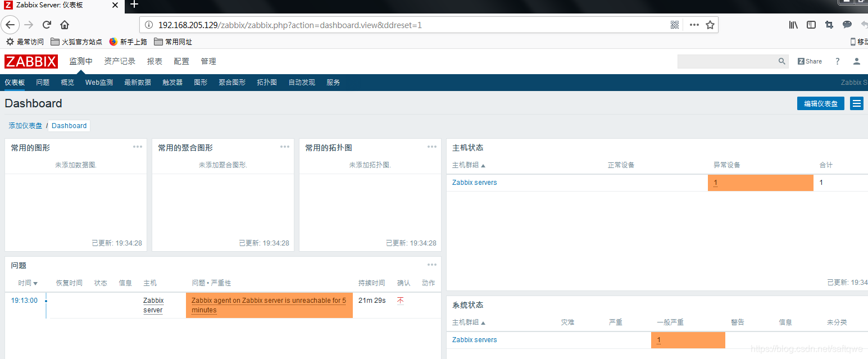
Task: Open Zabbix servers link in 系统状态
Action: pyautogui.click(x=475, y=340)
